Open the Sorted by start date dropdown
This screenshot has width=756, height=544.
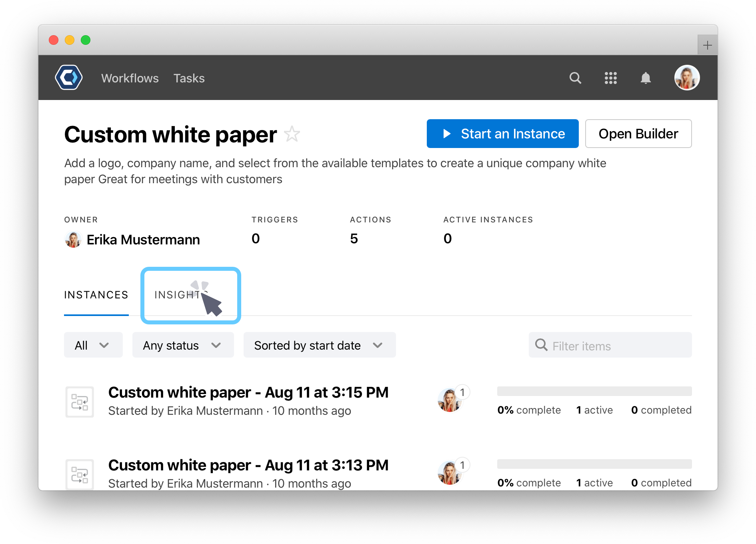320,345
